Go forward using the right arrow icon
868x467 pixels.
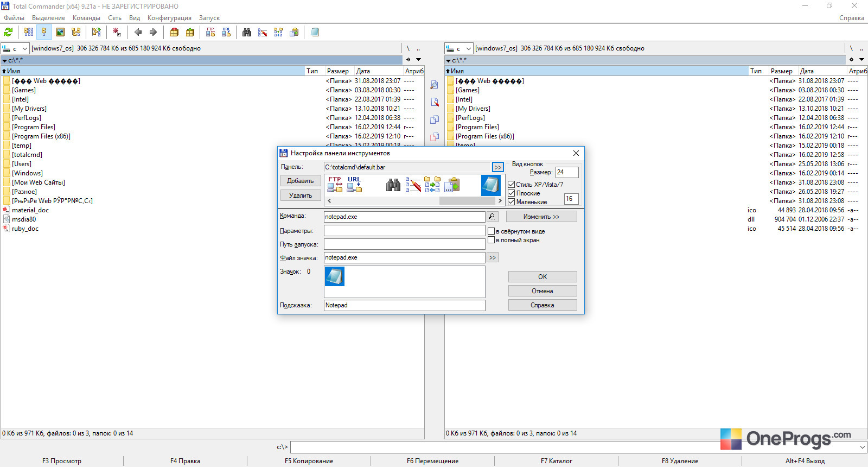coord(153,32)
